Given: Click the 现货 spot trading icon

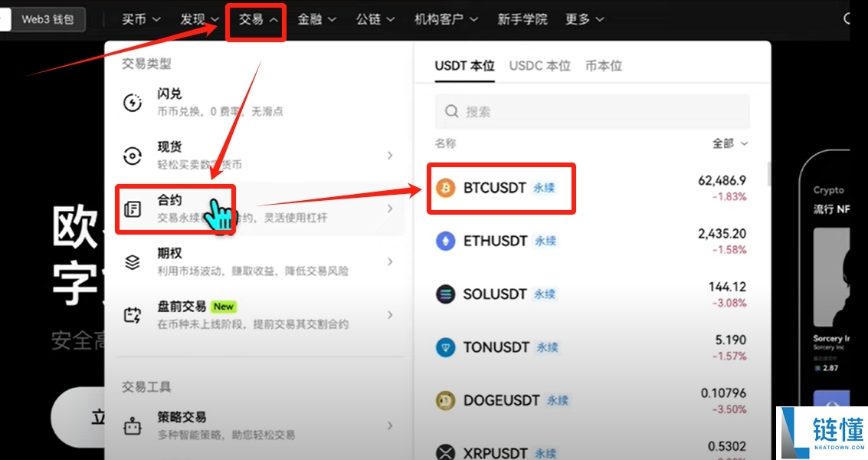Looking at the screenshot, I should point(133,156).
